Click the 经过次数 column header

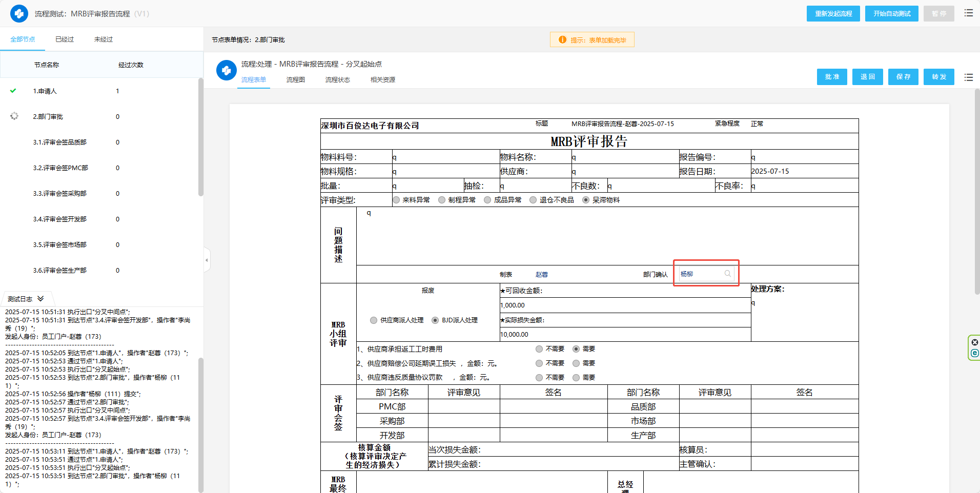click(131, 65)
